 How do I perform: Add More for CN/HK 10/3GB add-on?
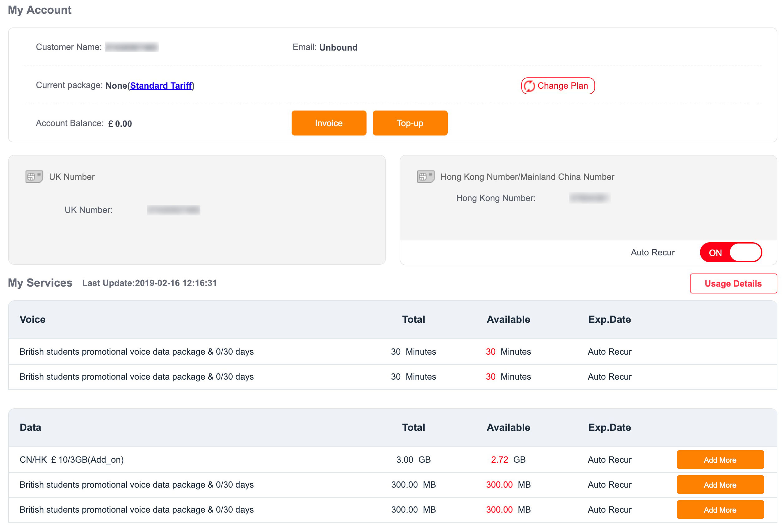pos(720,460)
